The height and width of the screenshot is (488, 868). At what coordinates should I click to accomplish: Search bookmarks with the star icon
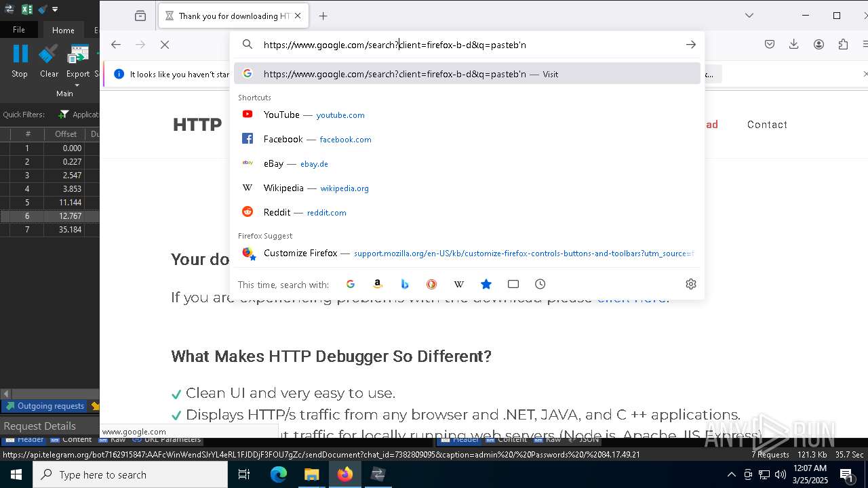486,284
